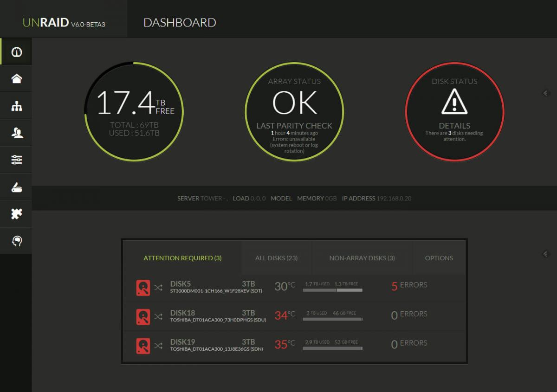This screenshot has height=392, width=557.
Task: Click the TOTAL : 69TB text
Action: click(134, 125)
